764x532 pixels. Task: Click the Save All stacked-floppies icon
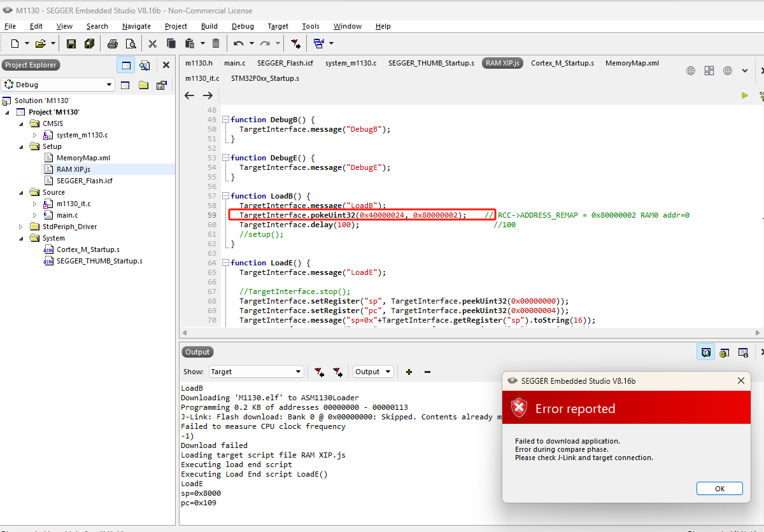(89, 43)
